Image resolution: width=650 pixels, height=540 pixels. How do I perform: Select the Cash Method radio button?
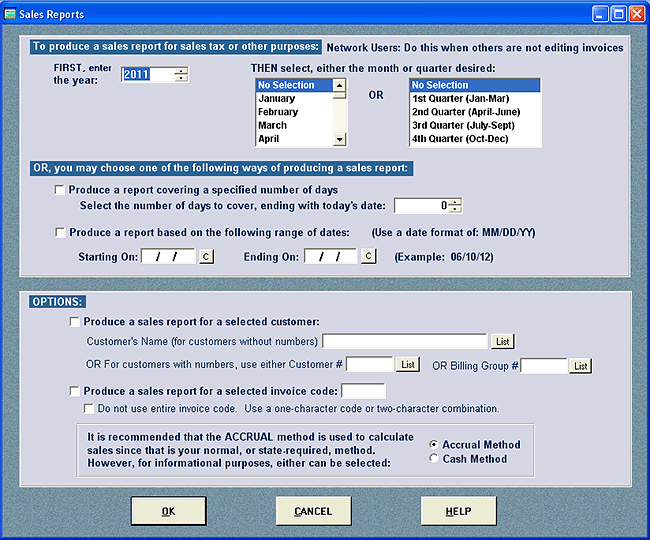pos(433,459)
